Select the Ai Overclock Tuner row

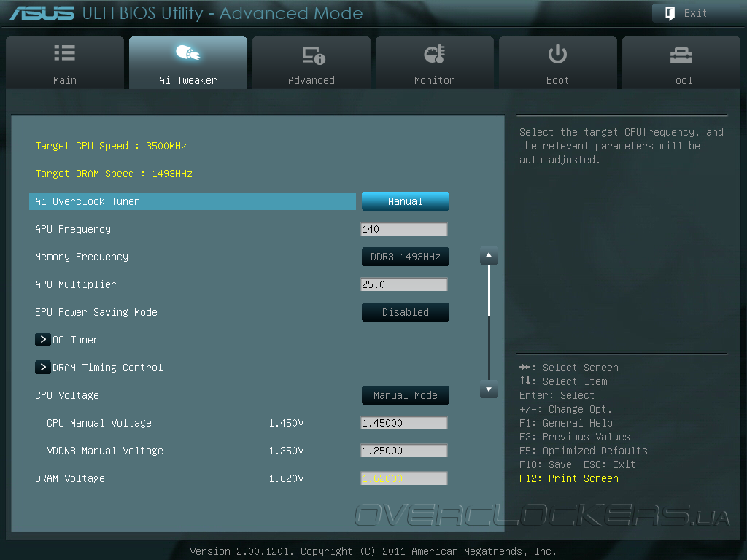coord(193,201)
